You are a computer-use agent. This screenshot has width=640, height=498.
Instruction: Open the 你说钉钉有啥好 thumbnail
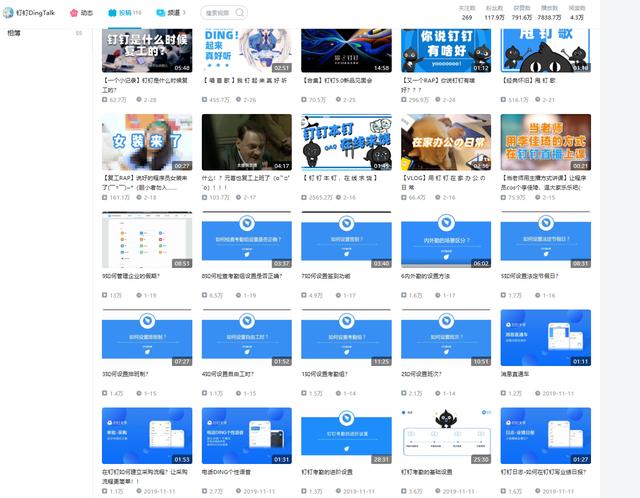click(446, 51)
